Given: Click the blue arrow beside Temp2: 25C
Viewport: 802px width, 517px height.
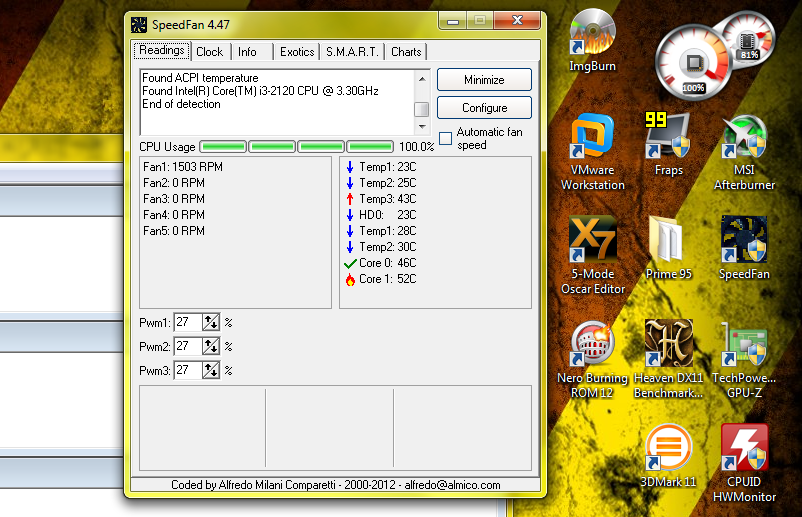Looking at the screenshot, I should [350, 183].
